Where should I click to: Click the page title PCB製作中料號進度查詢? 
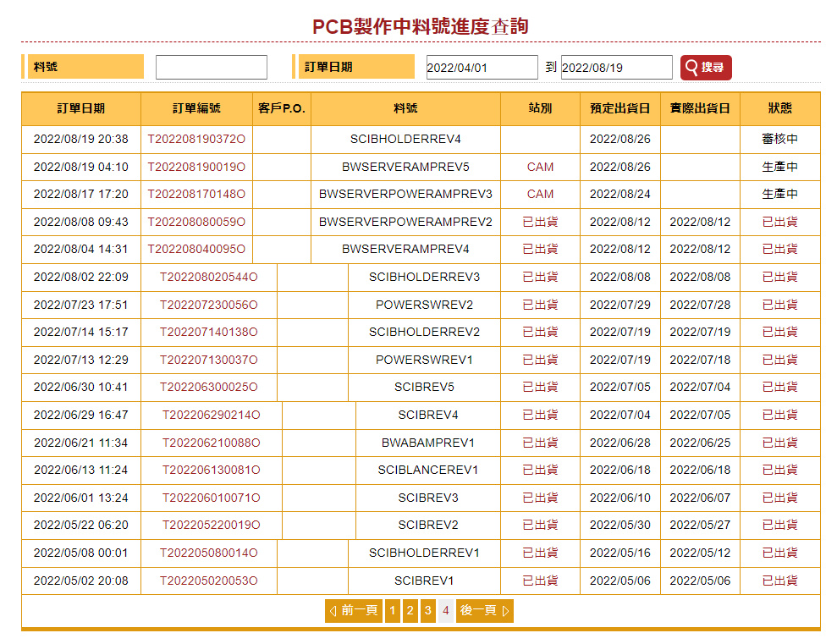(421, 26)
